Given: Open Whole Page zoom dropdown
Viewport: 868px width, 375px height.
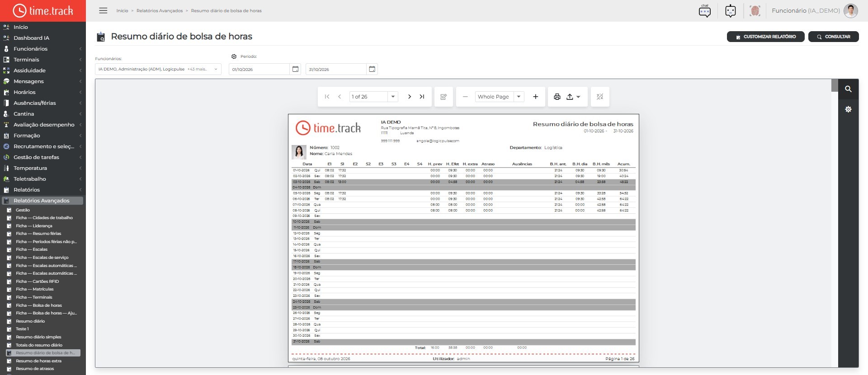Looking at the screenshot, I should (x=519, y=97).
